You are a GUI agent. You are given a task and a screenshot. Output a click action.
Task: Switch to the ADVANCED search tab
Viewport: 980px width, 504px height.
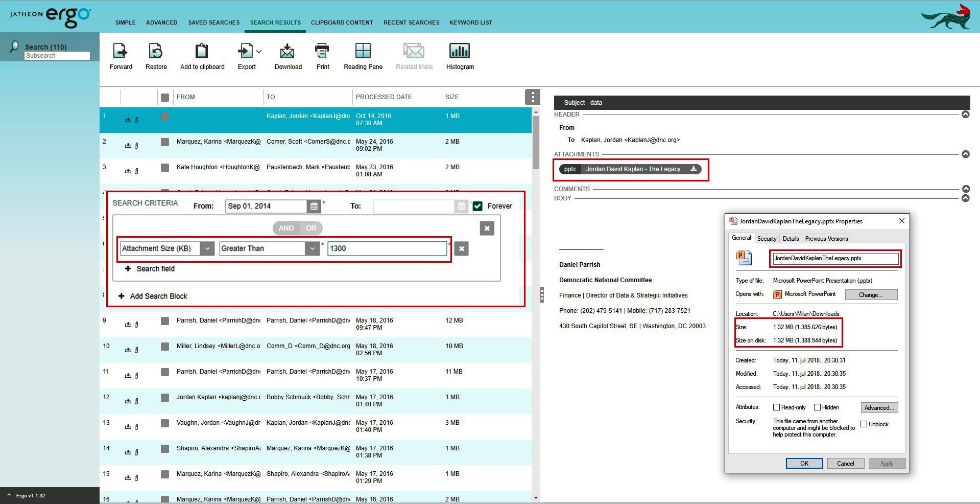161,22
